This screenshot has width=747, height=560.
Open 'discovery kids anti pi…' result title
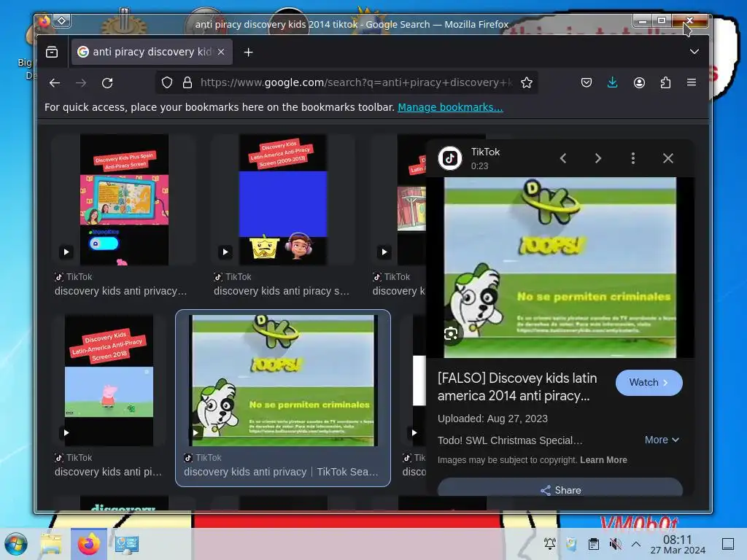click(x=108, y=472)
